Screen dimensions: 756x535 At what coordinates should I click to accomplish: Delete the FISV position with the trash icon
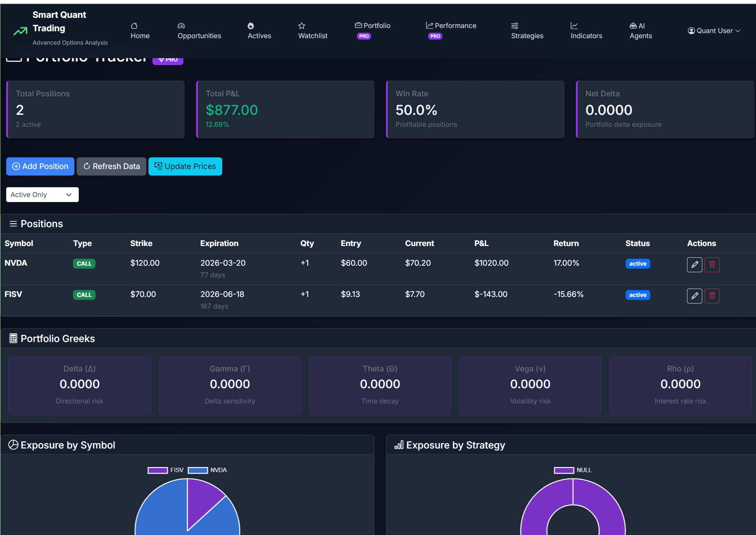[712, 296]
